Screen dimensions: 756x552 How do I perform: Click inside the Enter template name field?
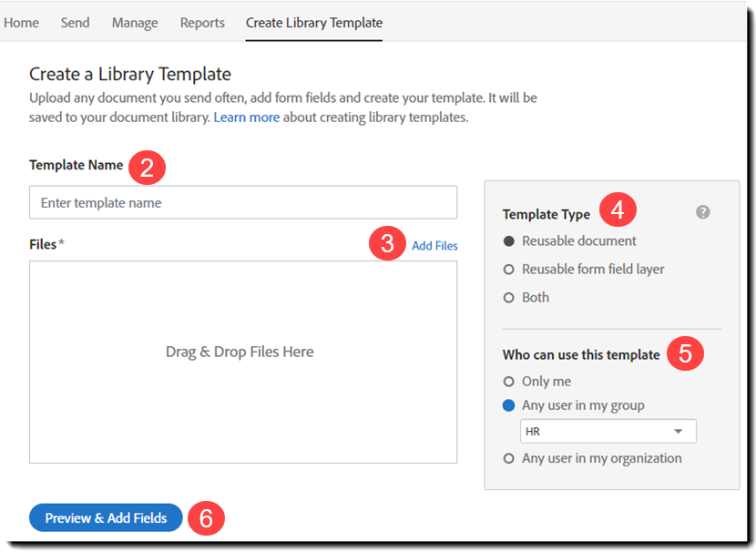click(242, 202)
